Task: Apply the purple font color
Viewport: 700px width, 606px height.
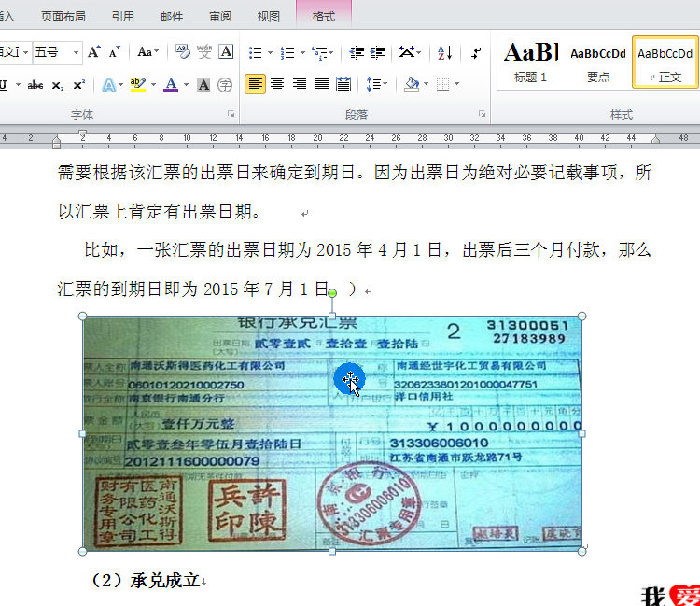Action: coord(171,85)
